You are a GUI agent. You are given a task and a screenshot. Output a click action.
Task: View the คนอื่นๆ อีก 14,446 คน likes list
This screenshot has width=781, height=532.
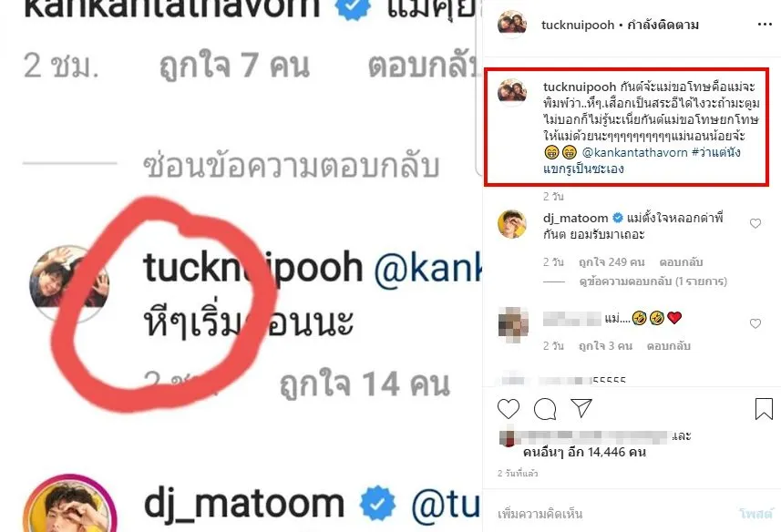[x=584, y=452]
